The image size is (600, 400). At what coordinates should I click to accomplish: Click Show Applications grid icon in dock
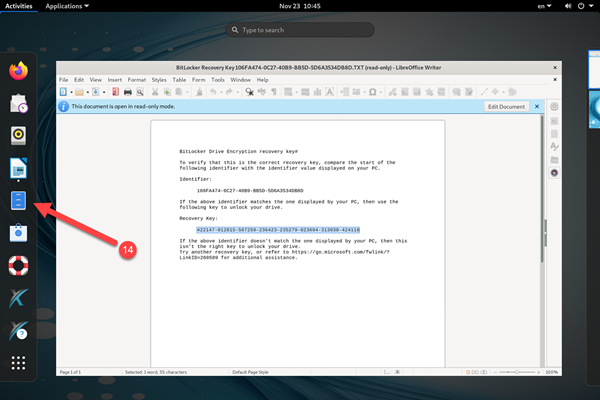coord(18,362)
